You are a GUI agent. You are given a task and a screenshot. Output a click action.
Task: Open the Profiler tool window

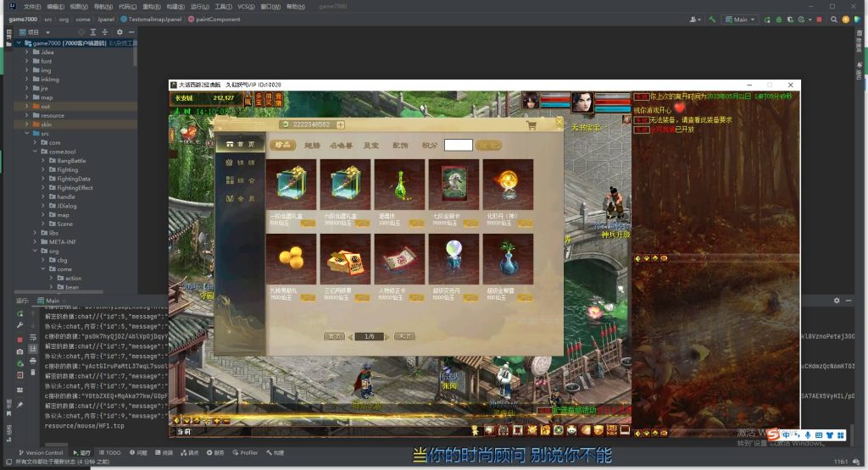245,453
